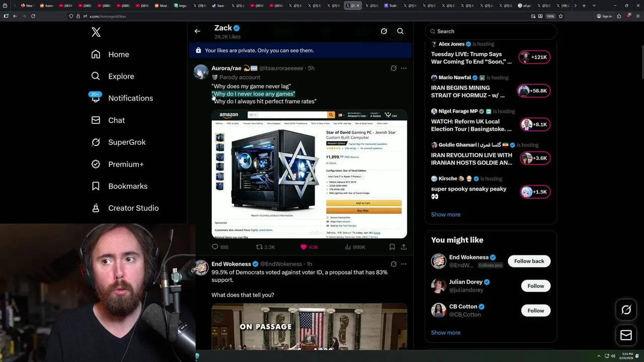The height and width of the screenshot is (362, 644).
Task: Expand the tab list dropdown arrow
Action: point(594,6)
